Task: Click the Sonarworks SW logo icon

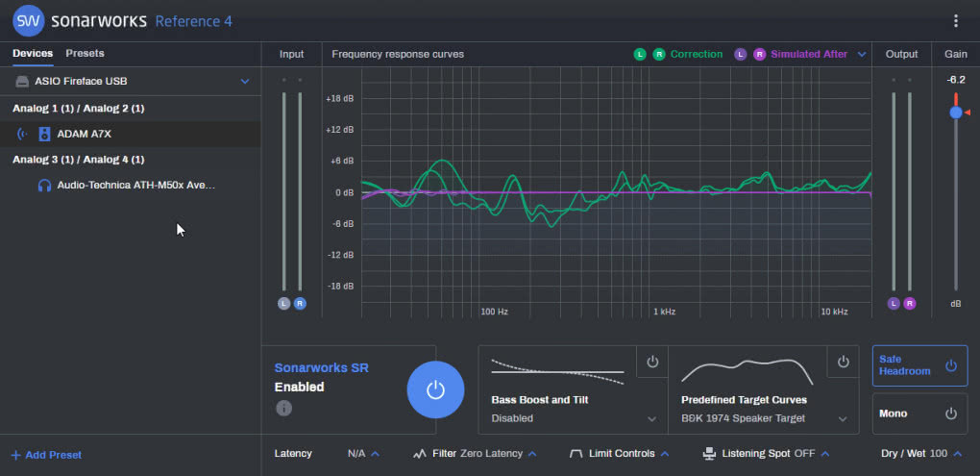Action: point(29,20)
